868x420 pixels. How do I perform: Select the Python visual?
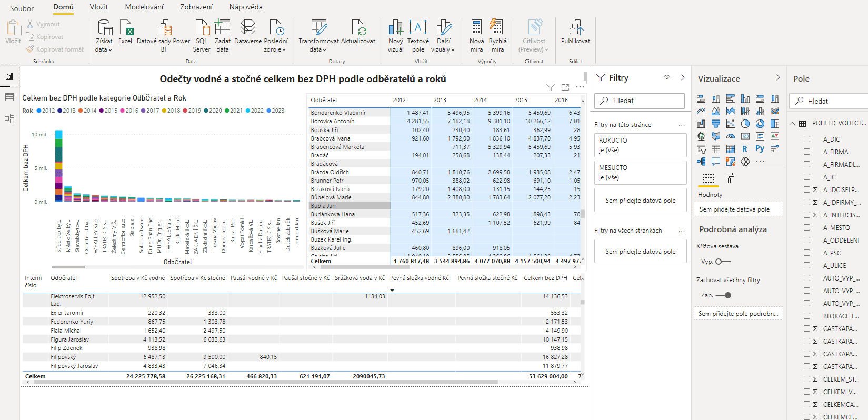[x=760, y=148]
